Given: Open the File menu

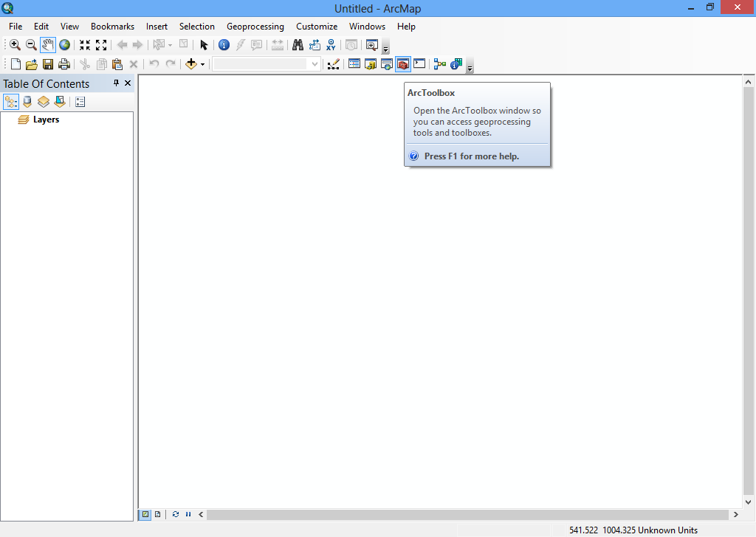Looking at the screenshot, I should [x=16, y=27].
